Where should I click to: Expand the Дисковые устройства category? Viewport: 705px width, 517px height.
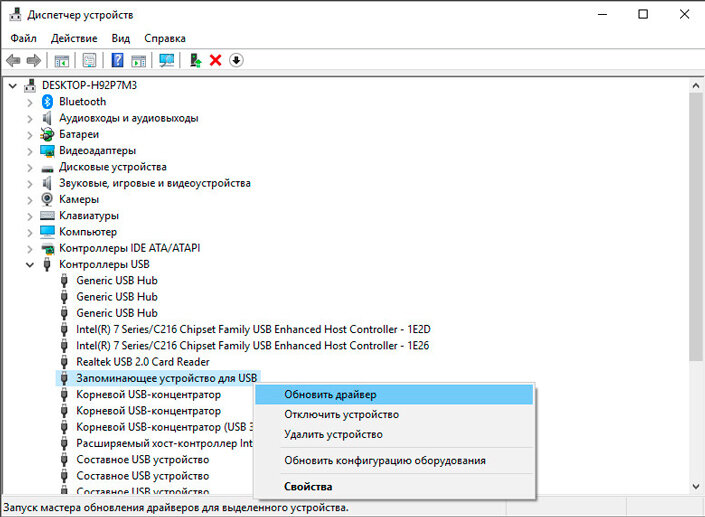[x=30, y=168]
